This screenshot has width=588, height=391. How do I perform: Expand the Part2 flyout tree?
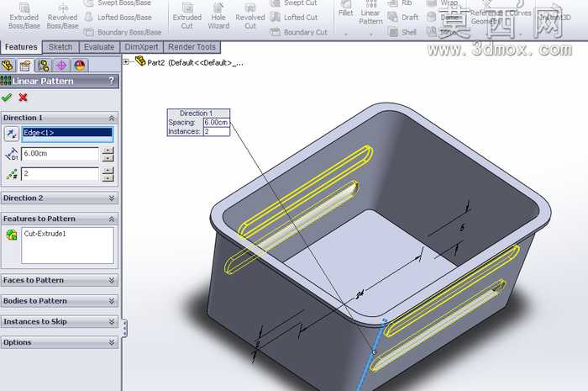(x=126, y=62)
